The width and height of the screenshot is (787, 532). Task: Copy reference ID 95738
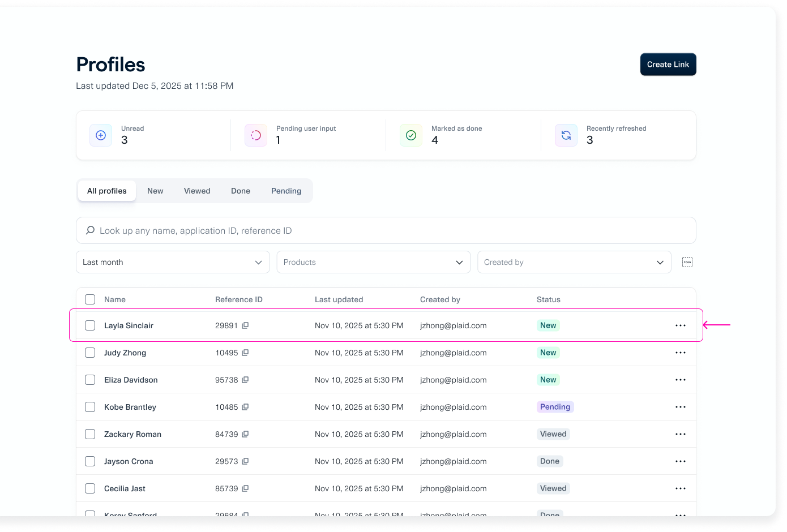(x=245, y=380)
